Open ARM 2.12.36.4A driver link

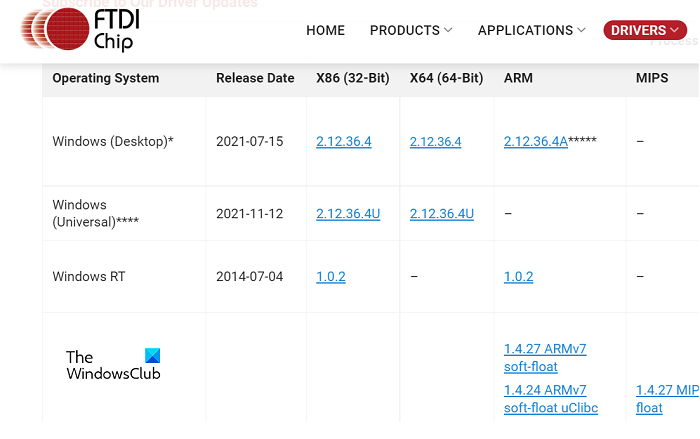(x=535, y=142)
